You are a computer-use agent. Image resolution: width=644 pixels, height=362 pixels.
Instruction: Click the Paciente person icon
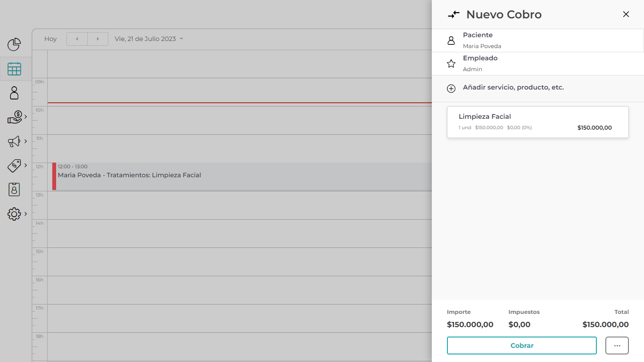click(451, 41)
